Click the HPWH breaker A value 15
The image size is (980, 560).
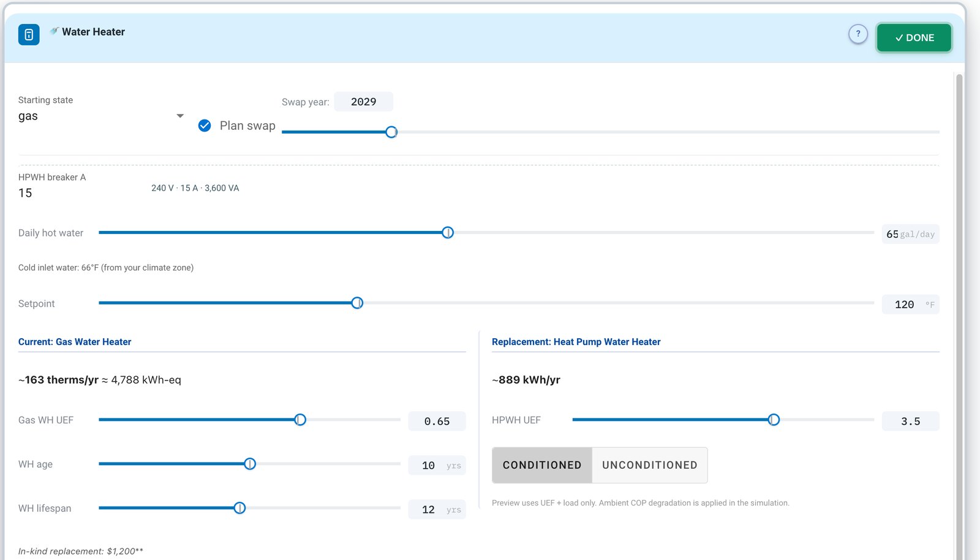25,193
